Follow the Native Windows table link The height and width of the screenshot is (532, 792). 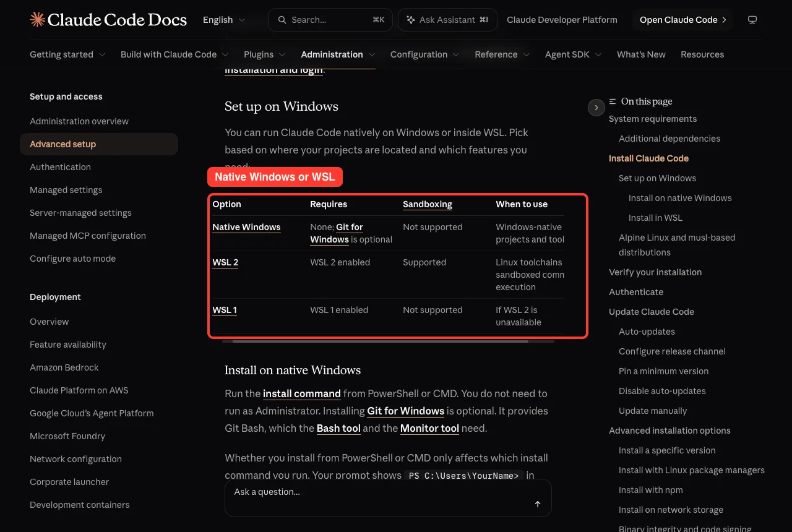(x=246, y=227)
